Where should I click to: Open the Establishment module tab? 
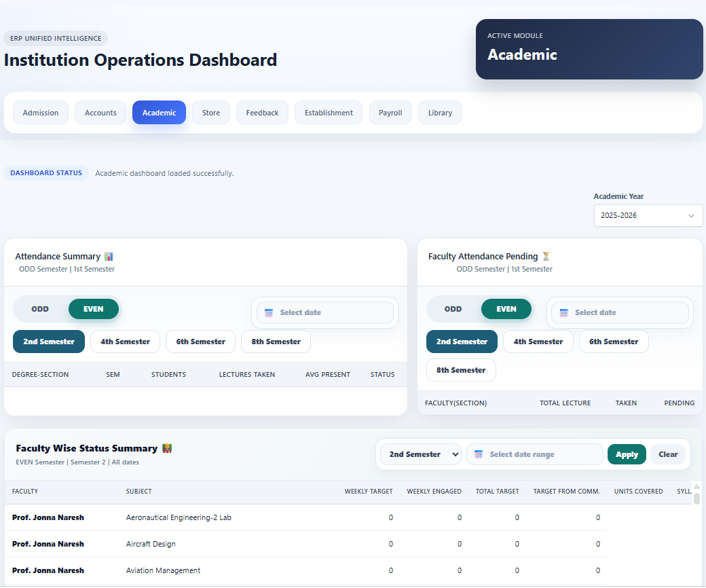[x=329, y=113]
